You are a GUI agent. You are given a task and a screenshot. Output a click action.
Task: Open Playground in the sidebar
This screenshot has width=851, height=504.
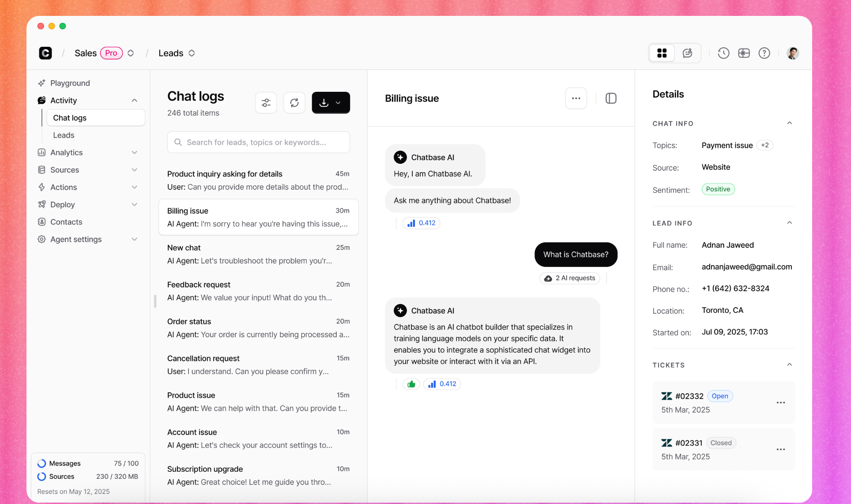pyautogui.click(x=70, y=83)
